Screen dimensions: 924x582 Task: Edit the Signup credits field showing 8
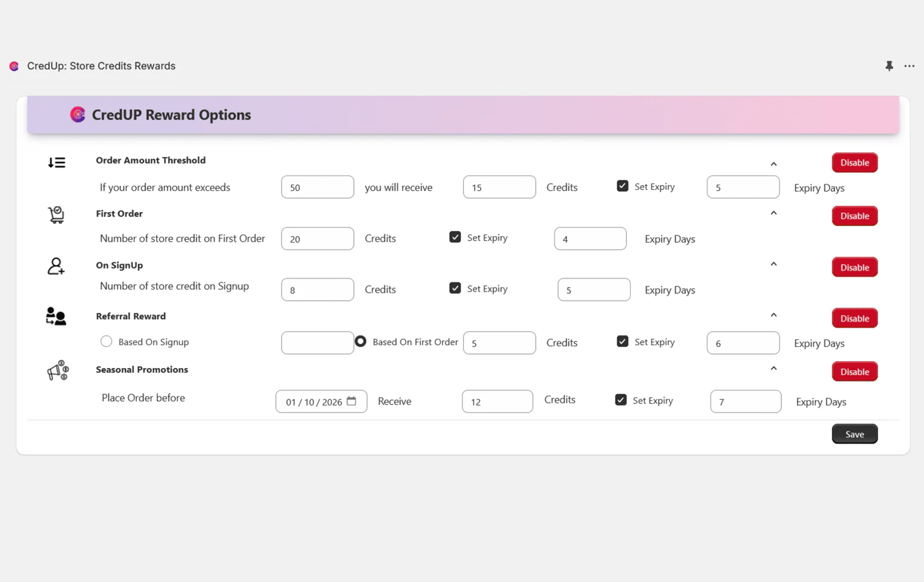pos(317,289)
